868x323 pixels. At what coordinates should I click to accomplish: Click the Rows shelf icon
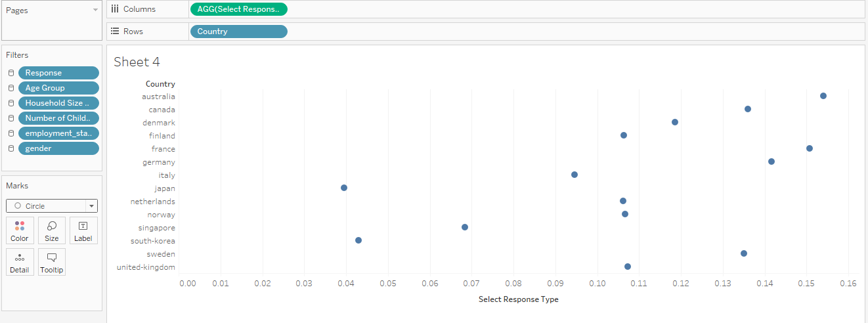pos(115,32)
